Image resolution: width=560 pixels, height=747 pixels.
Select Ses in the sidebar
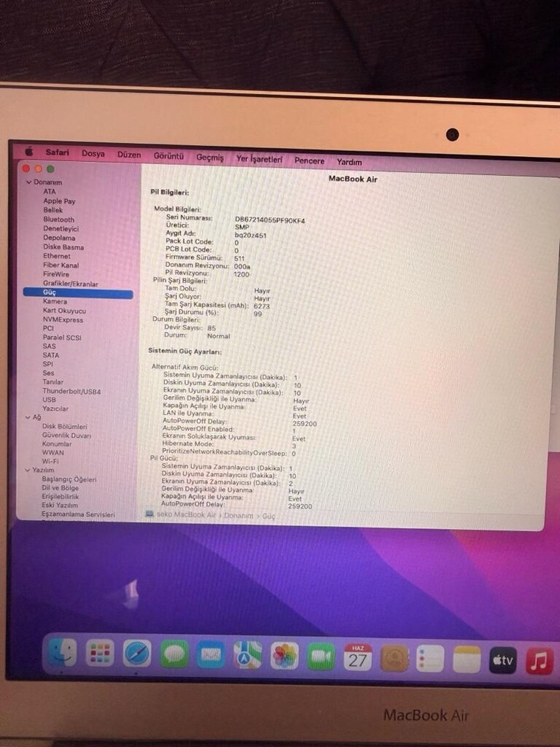(x=49, y=373)
